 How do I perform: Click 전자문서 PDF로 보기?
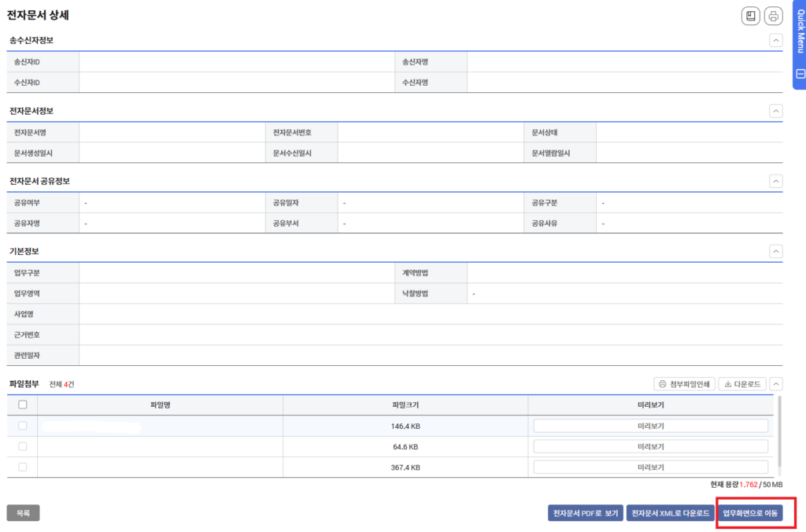point(585,513)
